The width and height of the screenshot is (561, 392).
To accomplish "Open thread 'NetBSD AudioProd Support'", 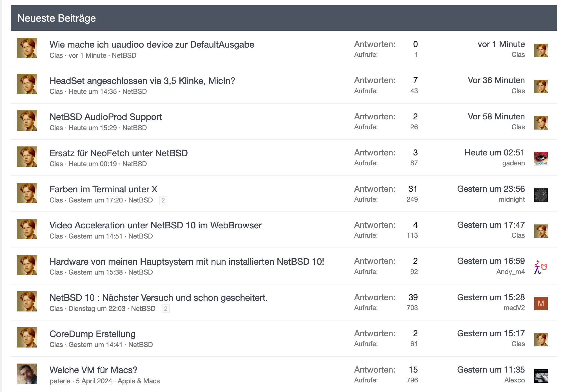I will pos(106,117).
